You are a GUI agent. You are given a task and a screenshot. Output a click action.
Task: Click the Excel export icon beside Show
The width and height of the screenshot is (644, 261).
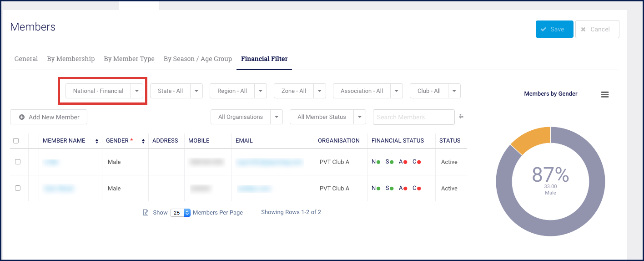tap(146, 213)
